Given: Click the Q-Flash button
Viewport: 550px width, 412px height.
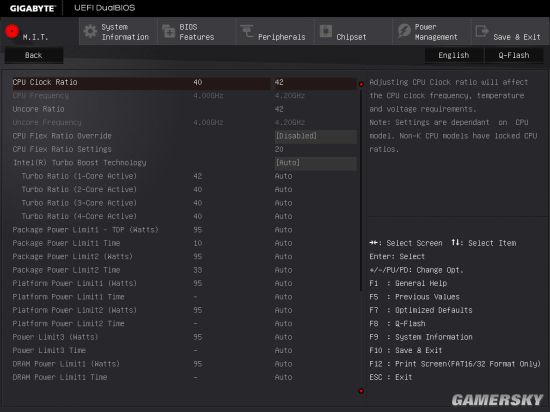Looking at the screenshot, I should [514, 55].
